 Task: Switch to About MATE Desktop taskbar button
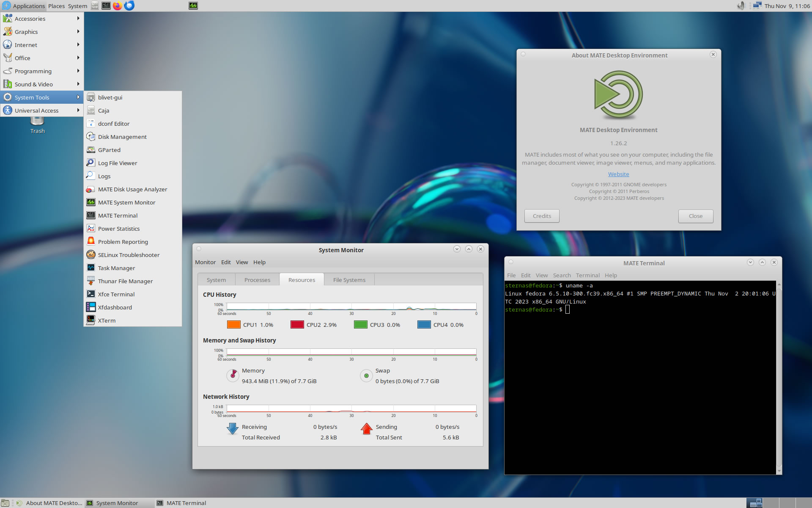(49, 503)
